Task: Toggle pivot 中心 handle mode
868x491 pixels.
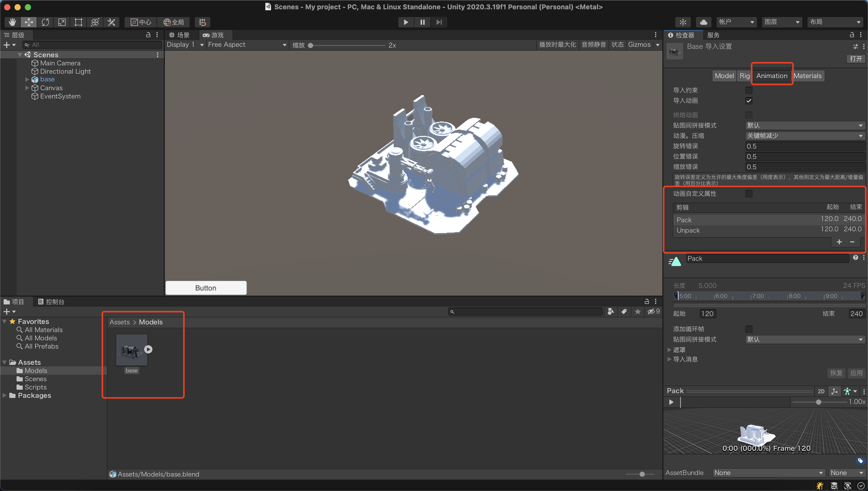Action: [141, 22]
